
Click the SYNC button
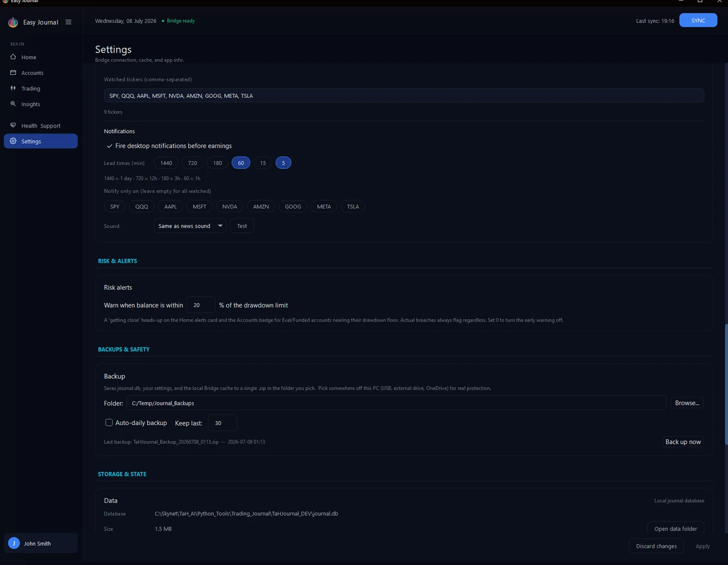click(x=698, y=20)
